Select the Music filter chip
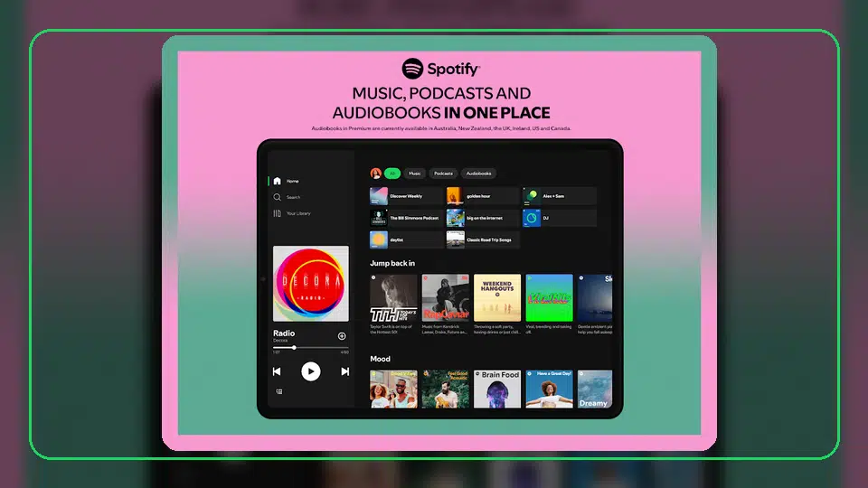This screenshot has width=868, height=488. pyautogui.click(x=415, y=174)
